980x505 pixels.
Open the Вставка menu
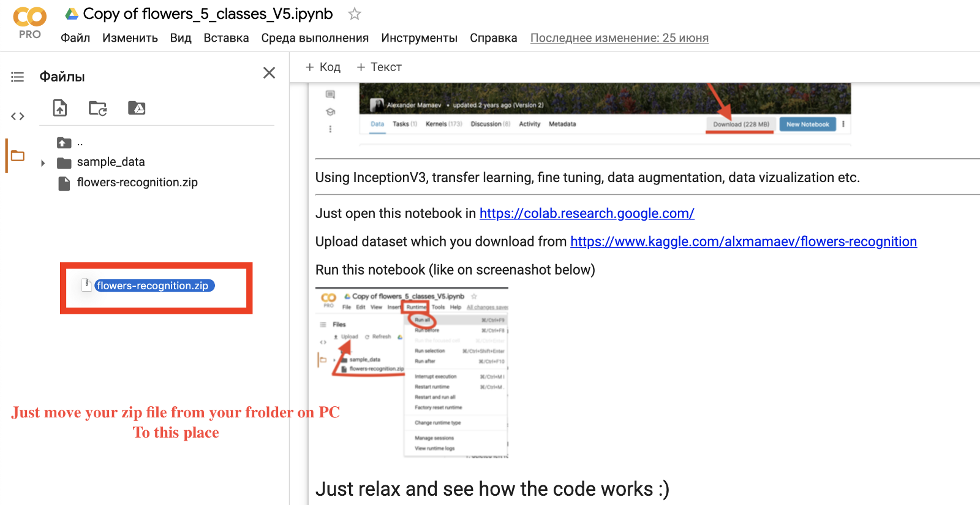click(x=226, y=38)
